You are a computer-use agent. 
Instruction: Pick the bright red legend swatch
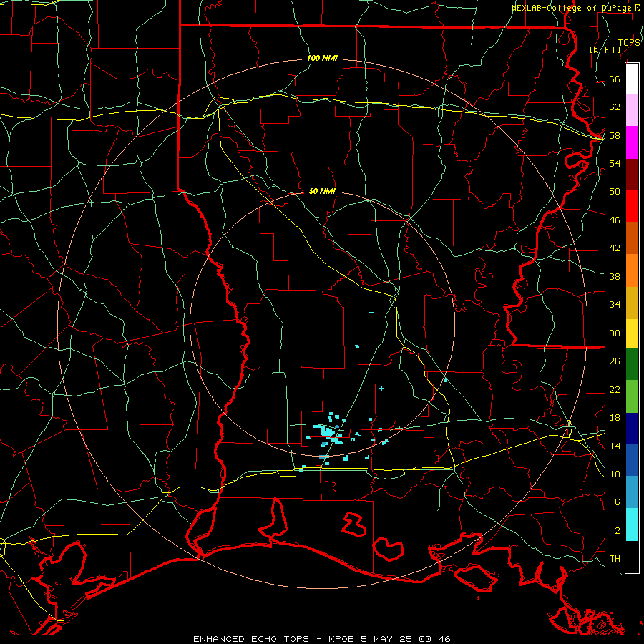632,206
